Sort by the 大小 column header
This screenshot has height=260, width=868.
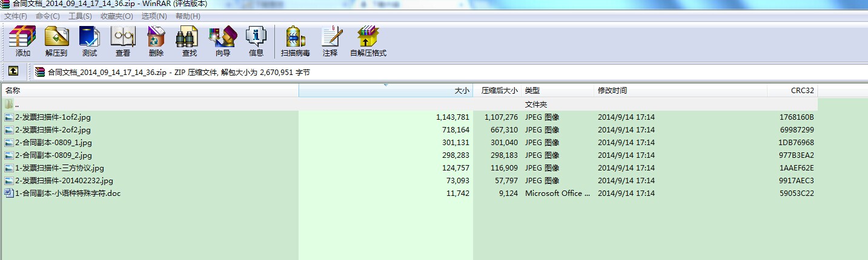[386, 91]
